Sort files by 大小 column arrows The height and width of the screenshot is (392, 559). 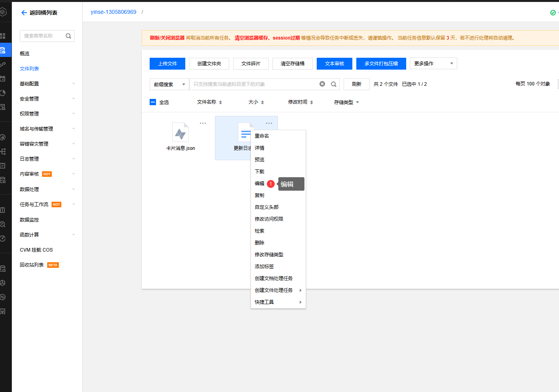coord(262,102)
